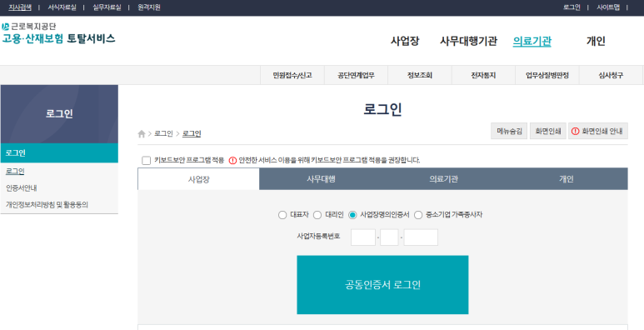Screen dimensions: 644x330
Task: Open the 민원접수/신고 submenu
Action: click(x=292, y=75)
